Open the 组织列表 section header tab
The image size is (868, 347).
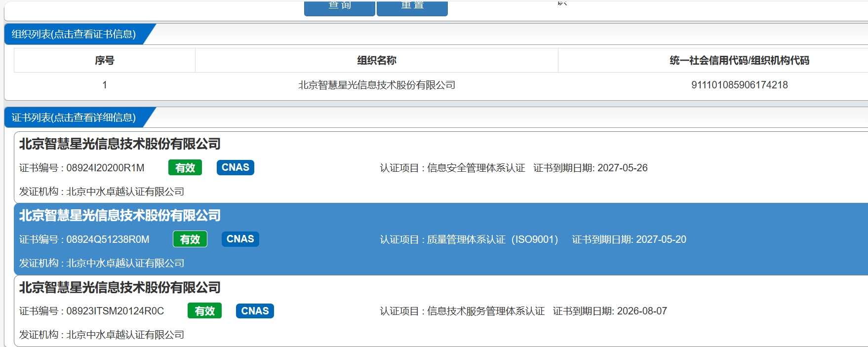point(74,34)
